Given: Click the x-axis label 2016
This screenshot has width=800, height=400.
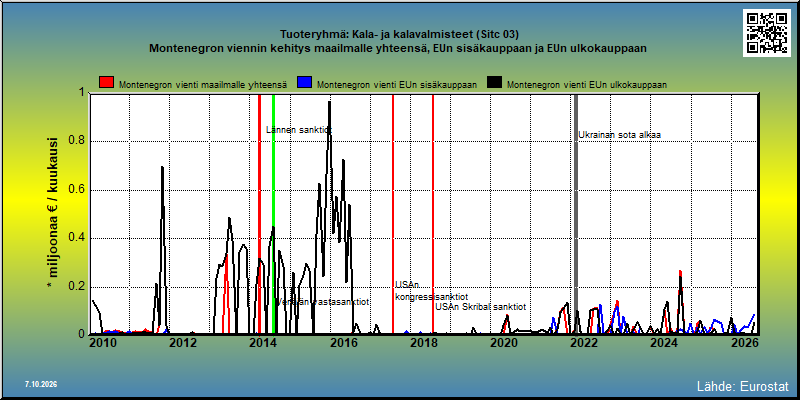Looking at the screenshot, I should [344, 343].
